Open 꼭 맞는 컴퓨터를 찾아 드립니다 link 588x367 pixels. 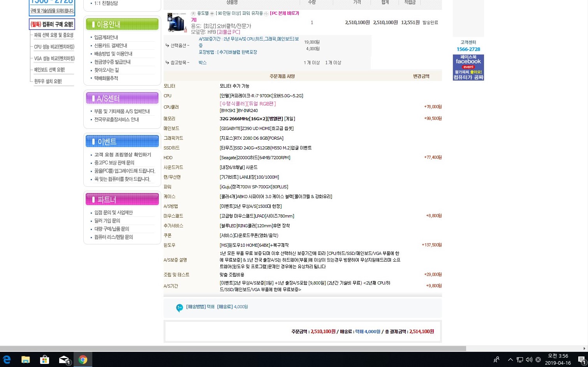click(122, 179)
